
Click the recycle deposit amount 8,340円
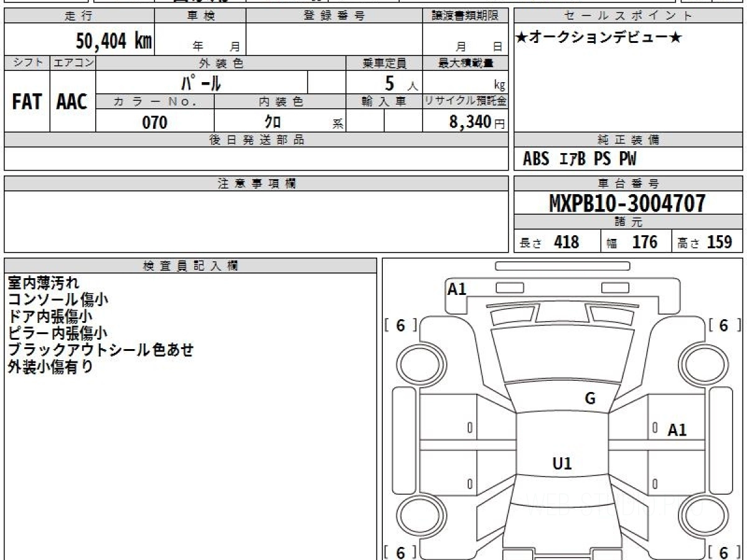tap(477, 122)
